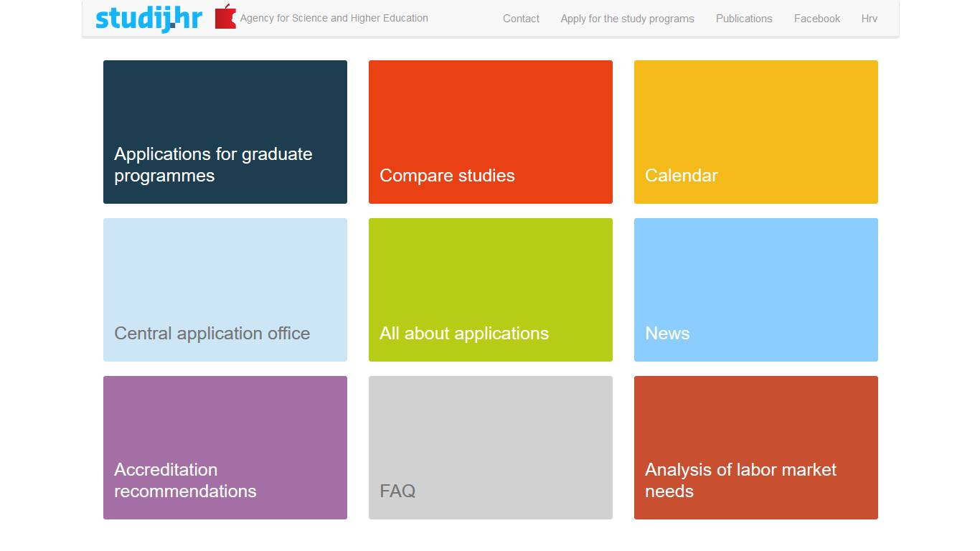Open the yellow Calendar tile
The height and width of the screenshot is (551, 980).
click(x=756, y=132)
